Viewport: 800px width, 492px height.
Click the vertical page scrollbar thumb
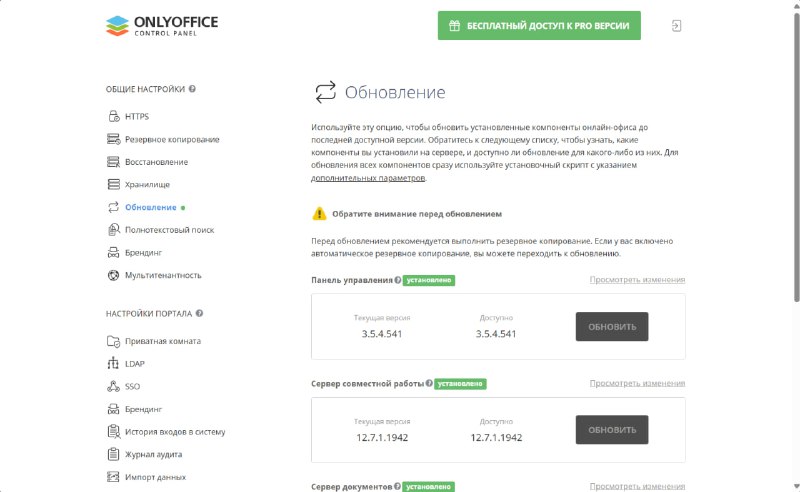click(x=796, y=156)
